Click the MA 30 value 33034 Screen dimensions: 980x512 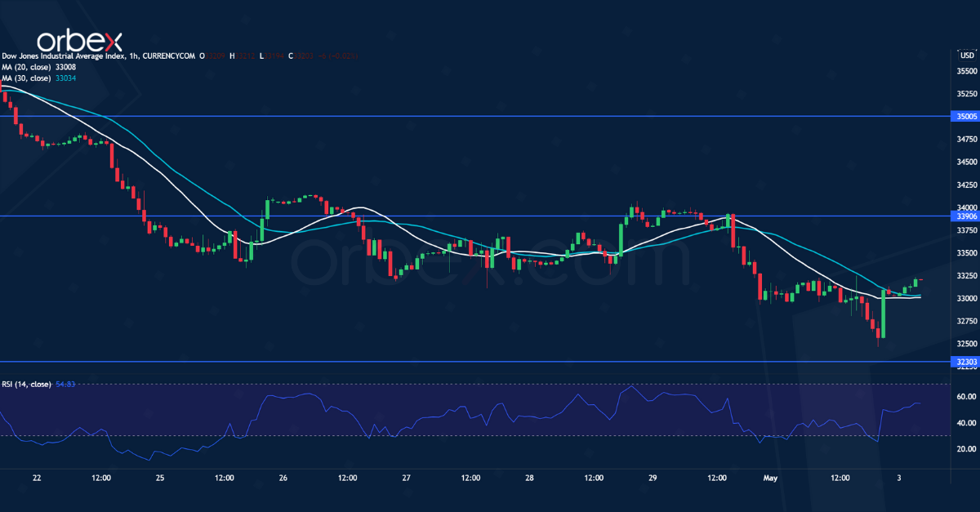click(x=65, y=78)
